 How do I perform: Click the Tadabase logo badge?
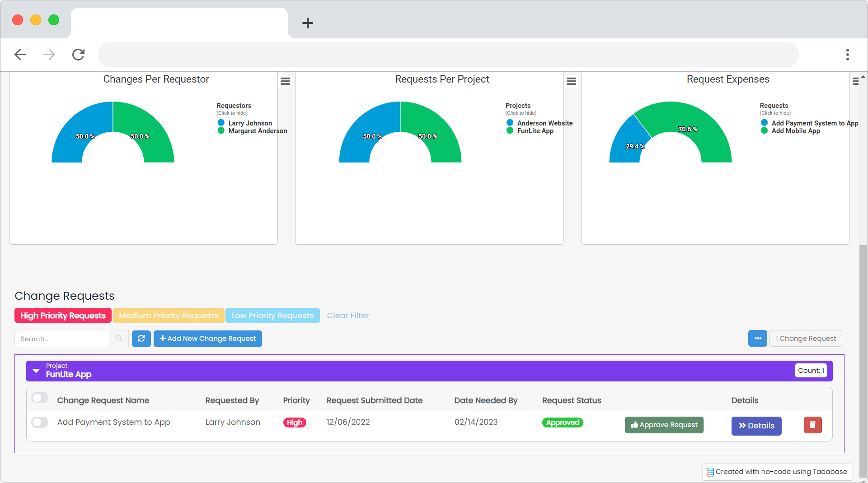pyautogui.click(x=710, y=472)
